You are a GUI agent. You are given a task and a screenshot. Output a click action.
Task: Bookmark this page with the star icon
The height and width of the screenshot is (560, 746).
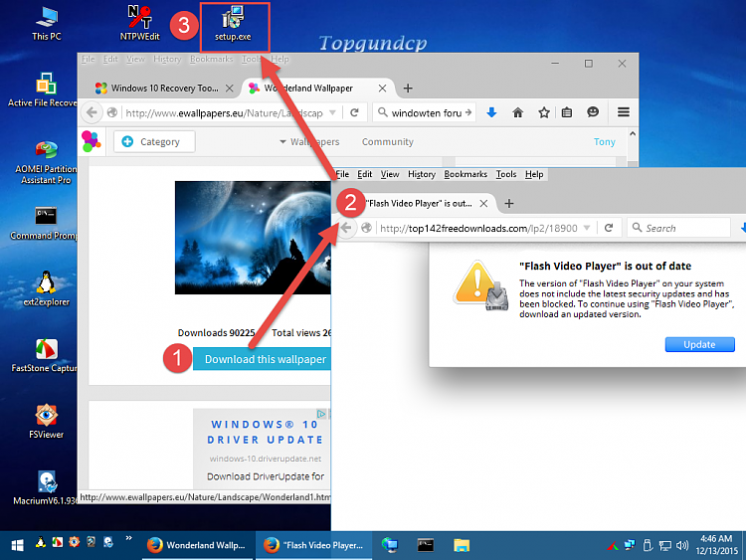(544, 112)
